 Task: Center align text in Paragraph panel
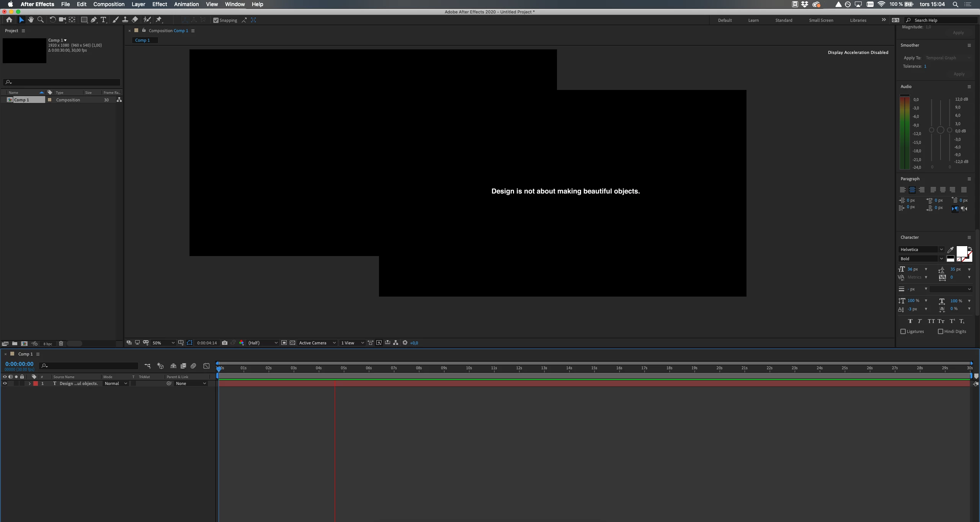(912, 190)
